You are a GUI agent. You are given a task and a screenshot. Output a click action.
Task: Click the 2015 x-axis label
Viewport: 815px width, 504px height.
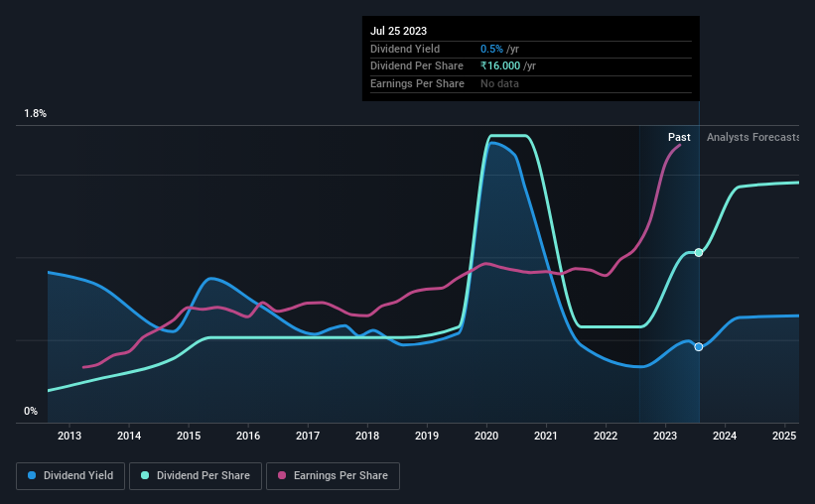point(189,436)
